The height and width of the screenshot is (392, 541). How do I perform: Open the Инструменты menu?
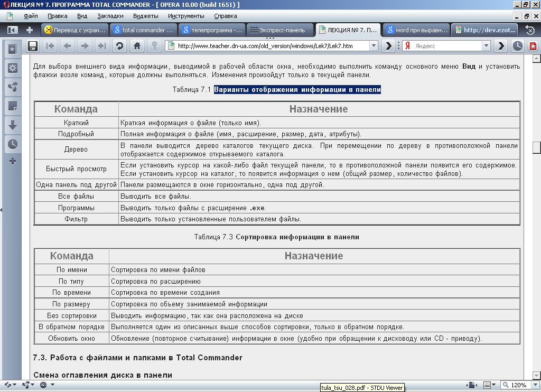186,16
